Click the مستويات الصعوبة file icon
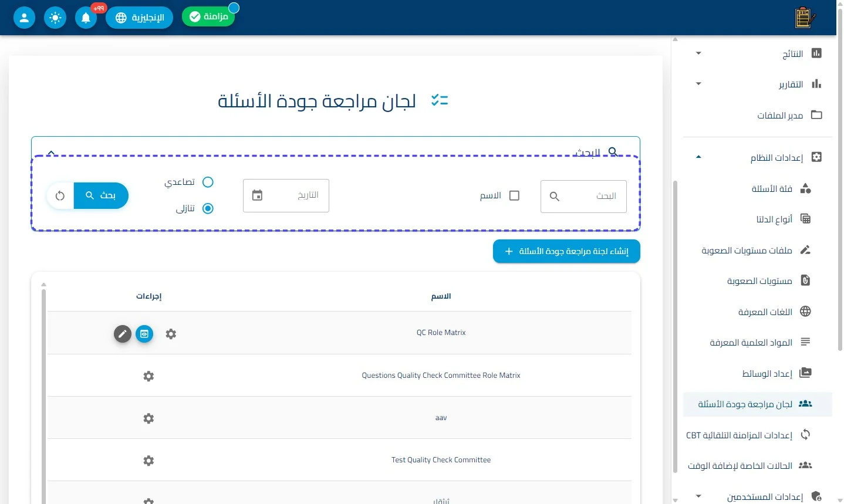The height and width of the screenshot is (504, 844). pos(805,280)
